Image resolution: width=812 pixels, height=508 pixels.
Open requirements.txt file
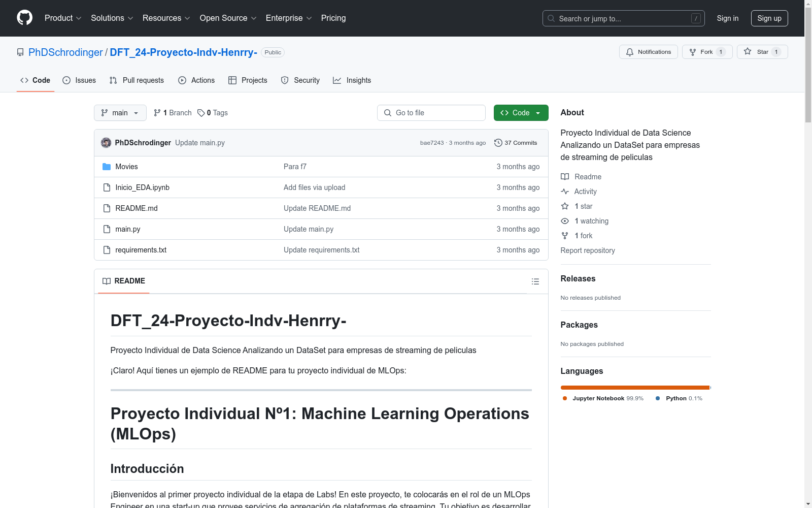pos(141,250)
